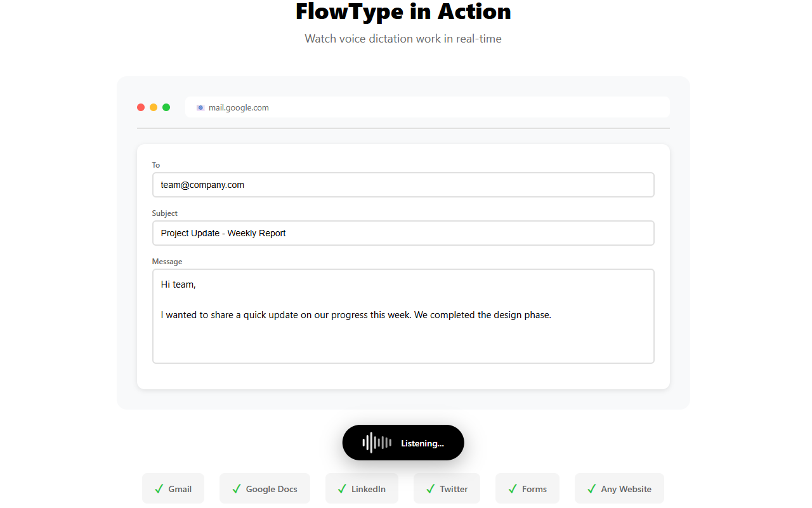
Task: Open the Google Docs badge
Action: tap(265, 488)
